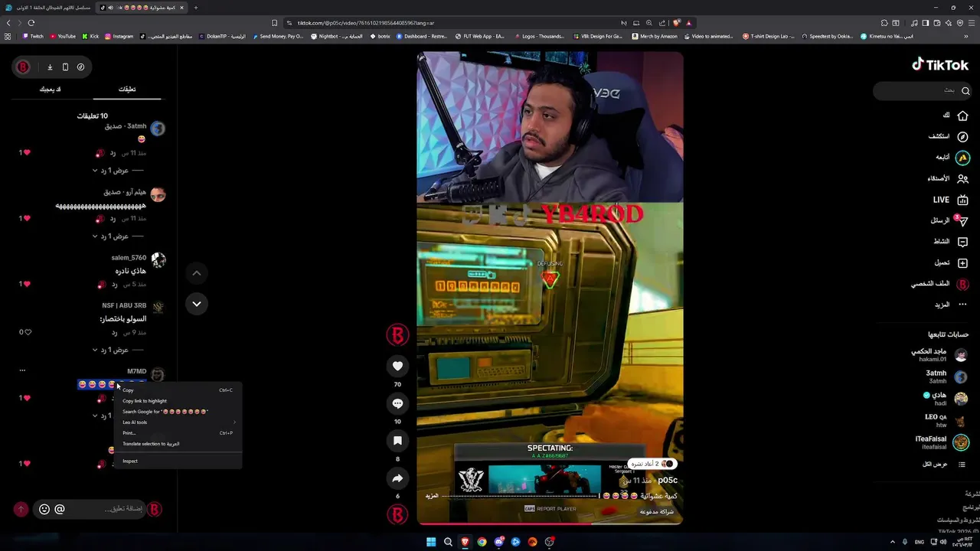980x551 pixels.
Task: Expand 1 reply under salem_5760's neighbor هيثم comment
Action: tap(119, 236)
